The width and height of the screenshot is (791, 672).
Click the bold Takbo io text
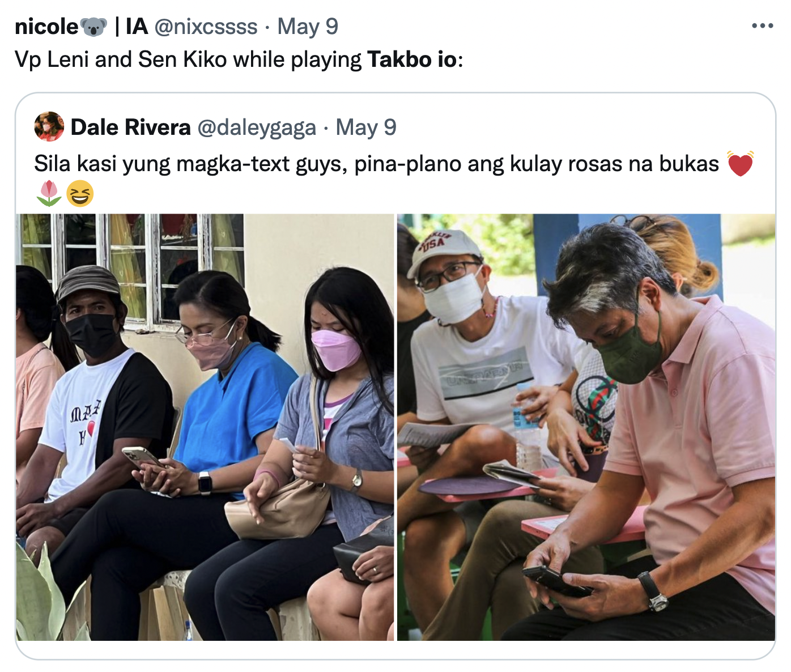pos(412,59)
